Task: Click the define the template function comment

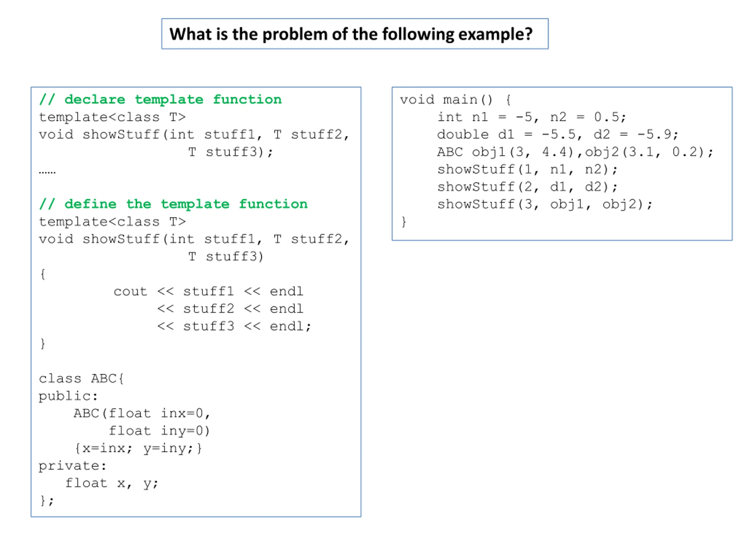Action: (x=173, y=204)
